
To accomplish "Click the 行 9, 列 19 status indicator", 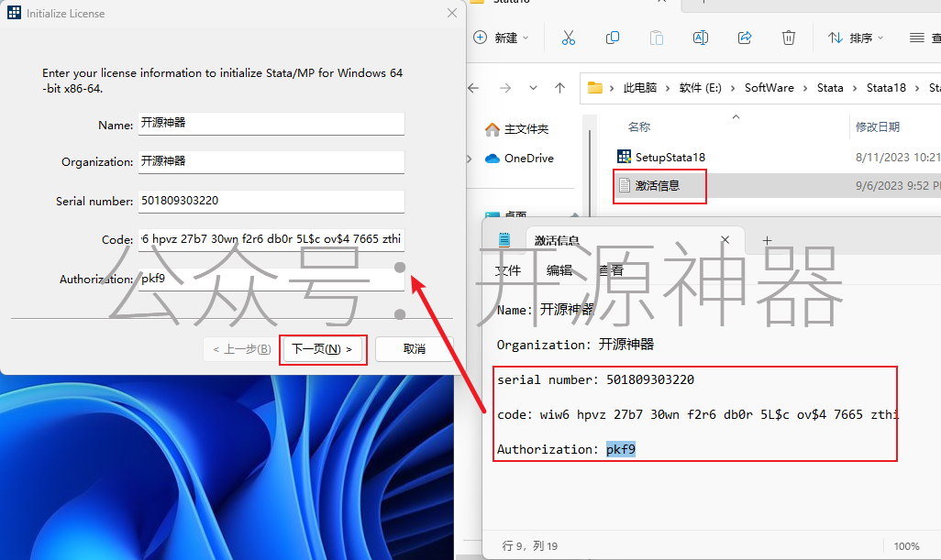I will click(529, 546).
